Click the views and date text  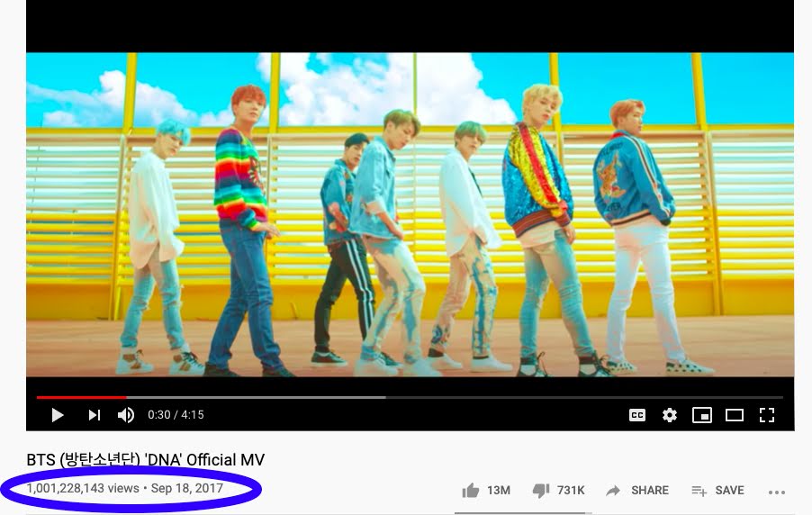tap(125, 488)
